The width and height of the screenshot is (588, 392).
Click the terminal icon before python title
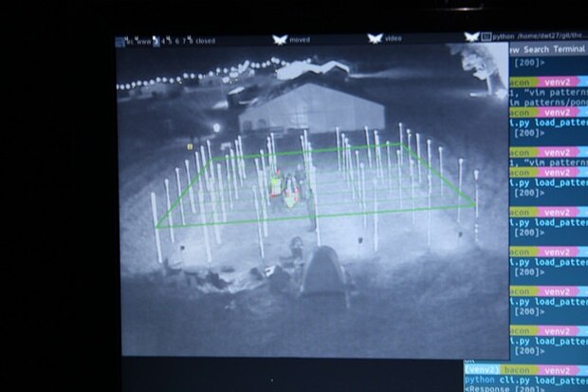[x=486, y=36]
